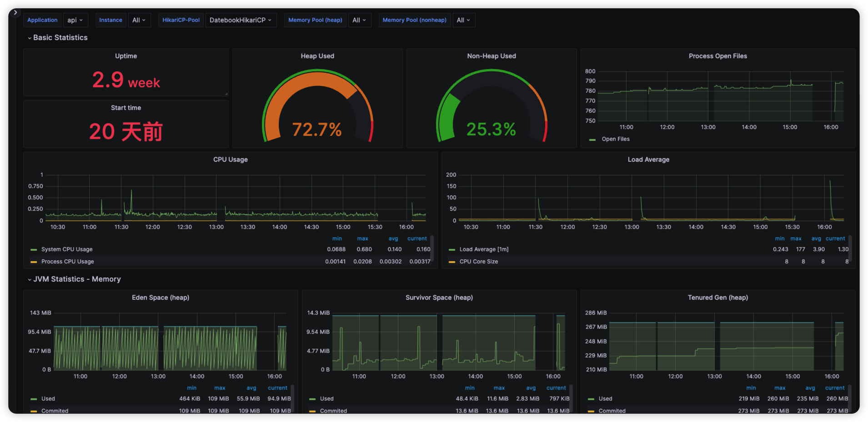The width and height of the screenshot is (868, 422).
Task: Open the Survivor Space (heap) panel title
Action: click(x=439, y=298)
